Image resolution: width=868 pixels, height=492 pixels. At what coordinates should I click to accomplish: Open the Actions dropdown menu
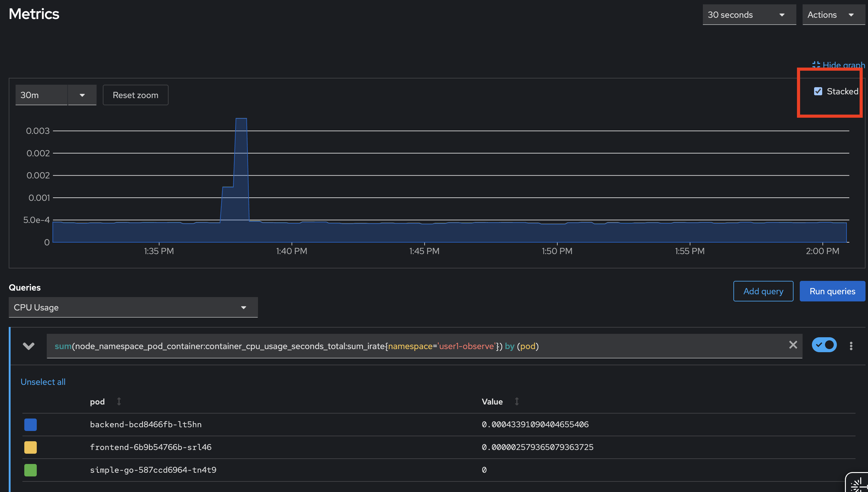pos(833,15)
